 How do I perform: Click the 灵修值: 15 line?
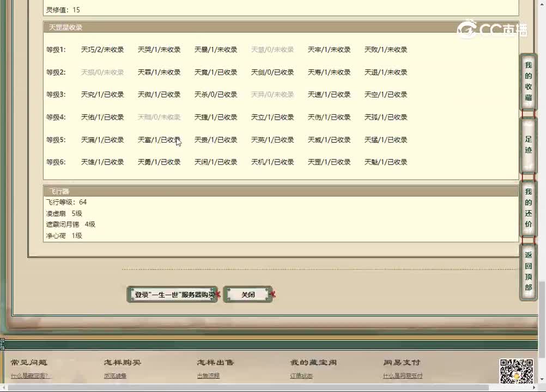(63, 10)
